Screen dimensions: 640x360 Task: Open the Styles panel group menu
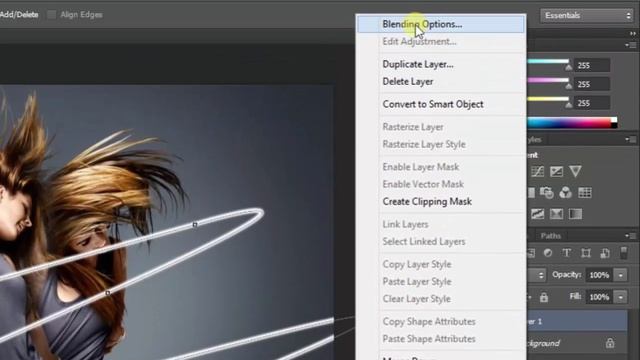point(630,140)
